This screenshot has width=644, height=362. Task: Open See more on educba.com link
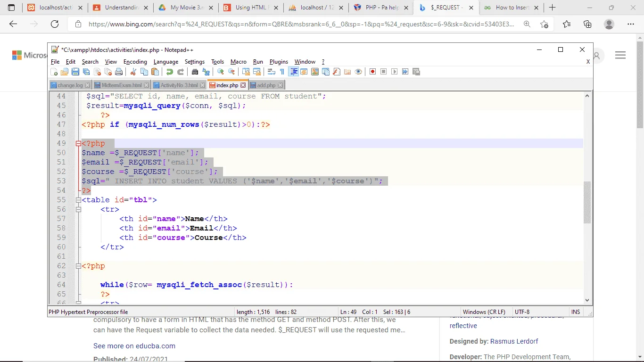pyautogui.click(x=134, y=346)
